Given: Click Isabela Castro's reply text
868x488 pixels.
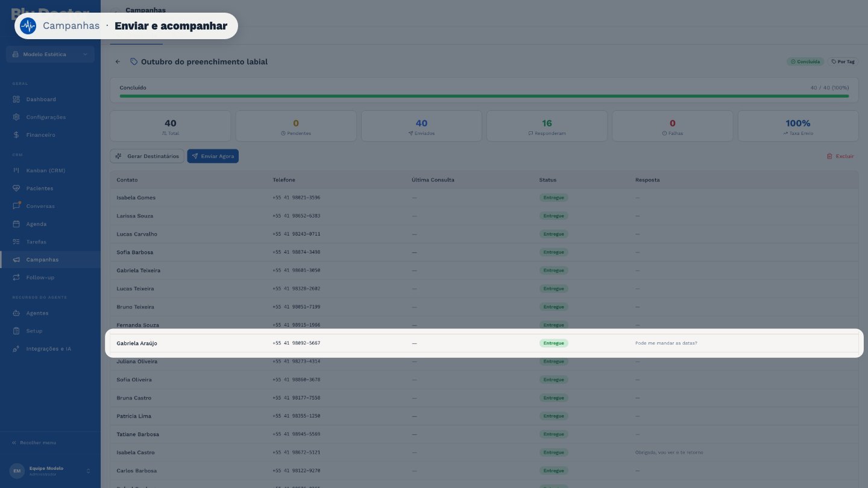Looking at the screenshot, I should click(x=668, y=452).
